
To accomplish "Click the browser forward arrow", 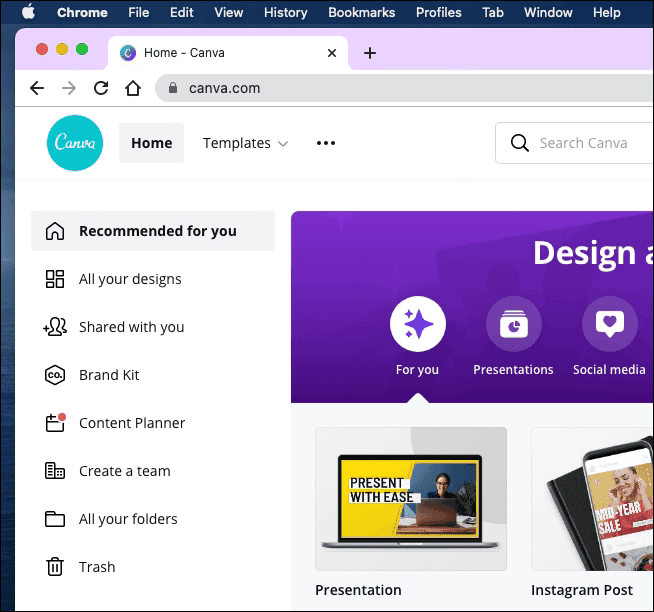I will click(69, 88).
